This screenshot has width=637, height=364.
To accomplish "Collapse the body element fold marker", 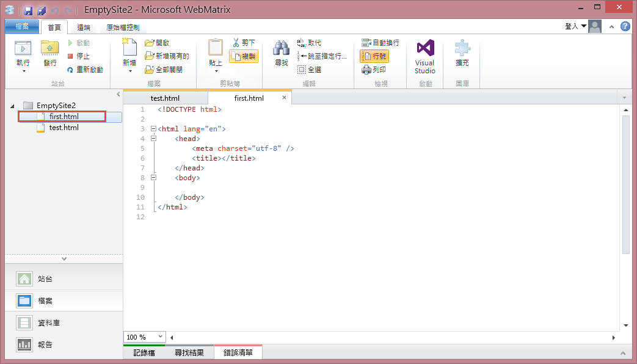I will (x=153, y=178).
